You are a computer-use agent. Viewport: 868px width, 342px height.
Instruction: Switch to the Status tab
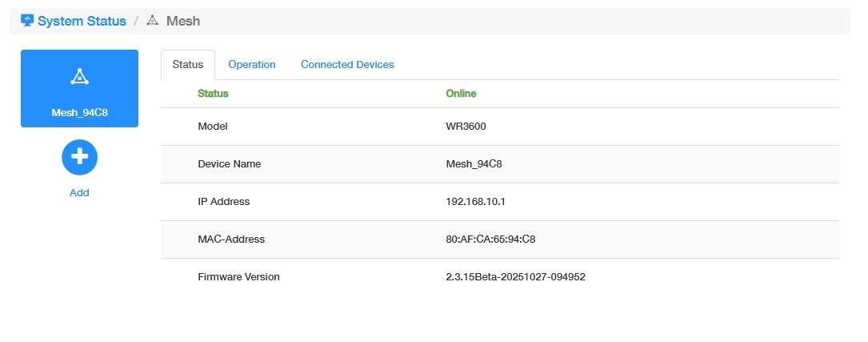(188, 64)
